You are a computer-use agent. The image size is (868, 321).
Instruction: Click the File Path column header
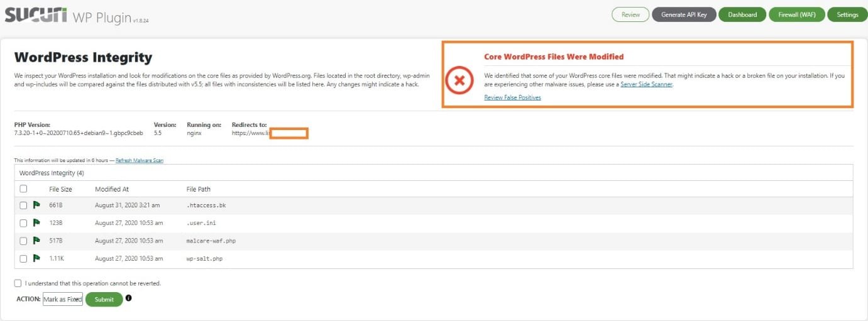[199, 189]
